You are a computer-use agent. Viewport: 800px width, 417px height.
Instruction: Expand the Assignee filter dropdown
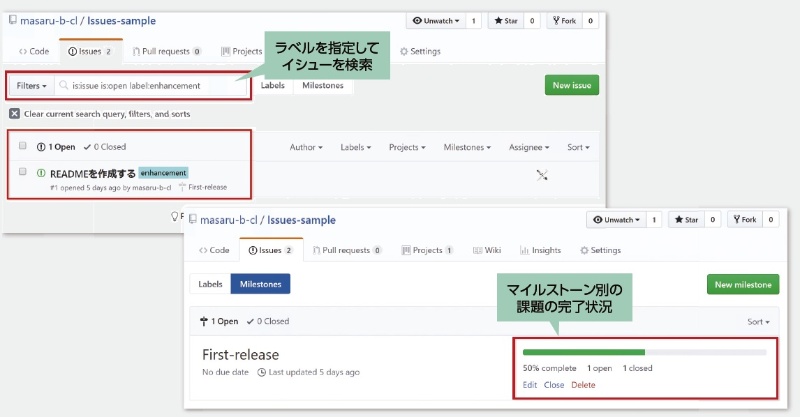point(529,147)
